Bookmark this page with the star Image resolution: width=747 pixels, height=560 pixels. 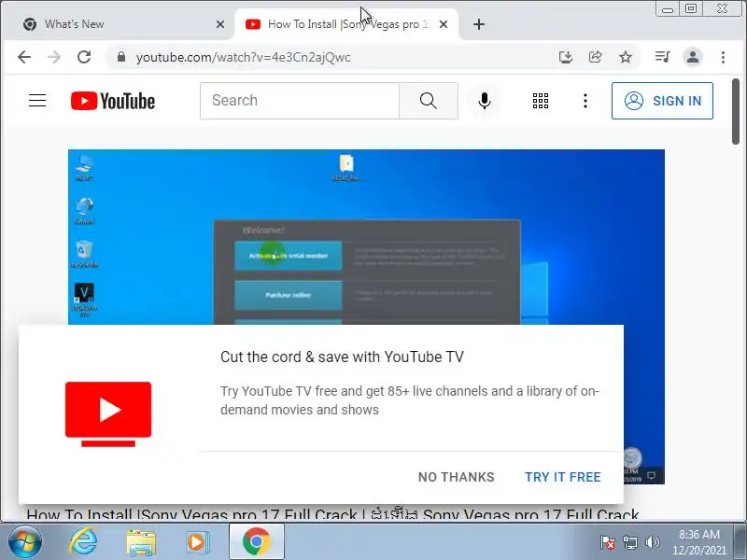point(626,57)
